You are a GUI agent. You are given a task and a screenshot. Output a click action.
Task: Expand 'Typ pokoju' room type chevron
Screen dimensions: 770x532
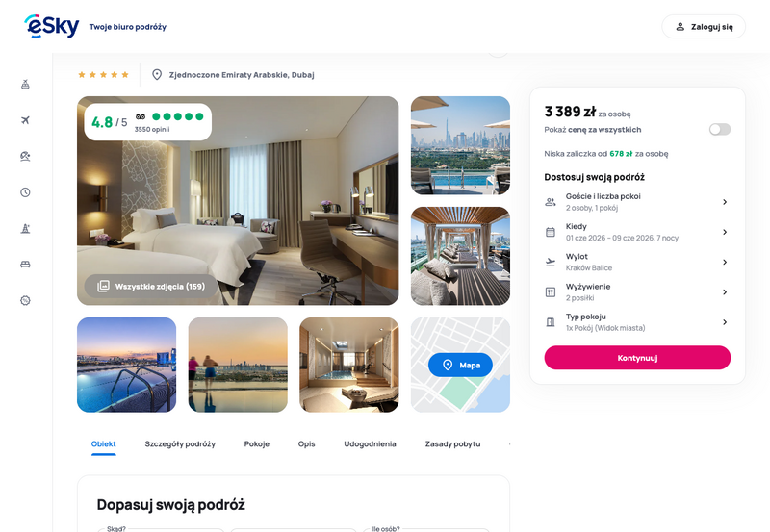725,322
